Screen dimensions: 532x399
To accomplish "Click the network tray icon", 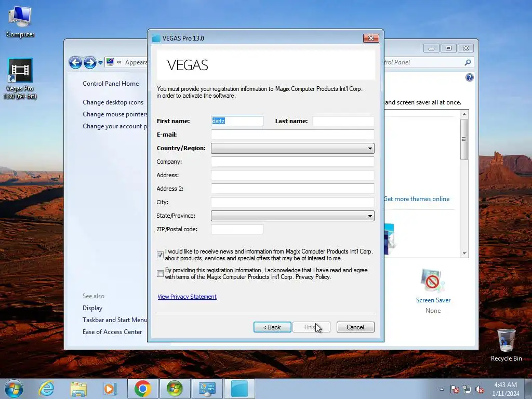I will [467, 389].
